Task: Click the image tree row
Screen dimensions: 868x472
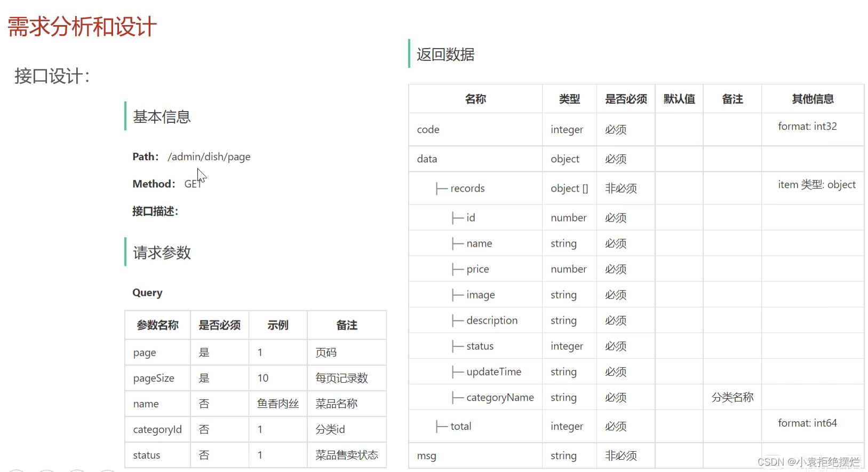Action: [474, 294]
